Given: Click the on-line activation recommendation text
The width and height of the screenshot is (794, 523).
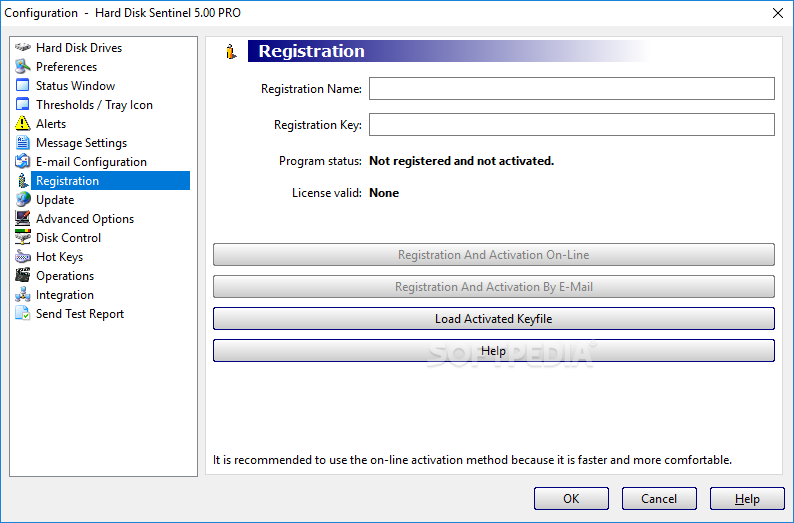Looking at the screenshot, I should (x=472, y=460).
